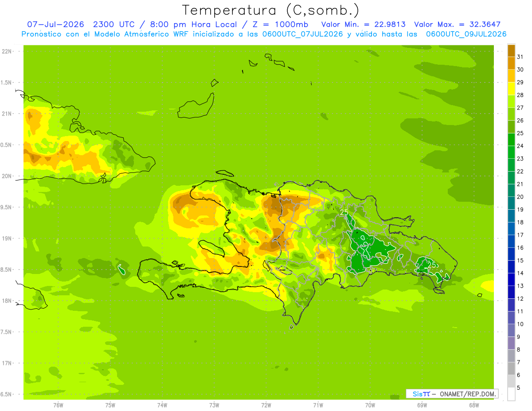The height and width of the screenshot is (411, 532).
Task: Click 'Valor Min. = 22.9813' text
Action: coord(363,24)
